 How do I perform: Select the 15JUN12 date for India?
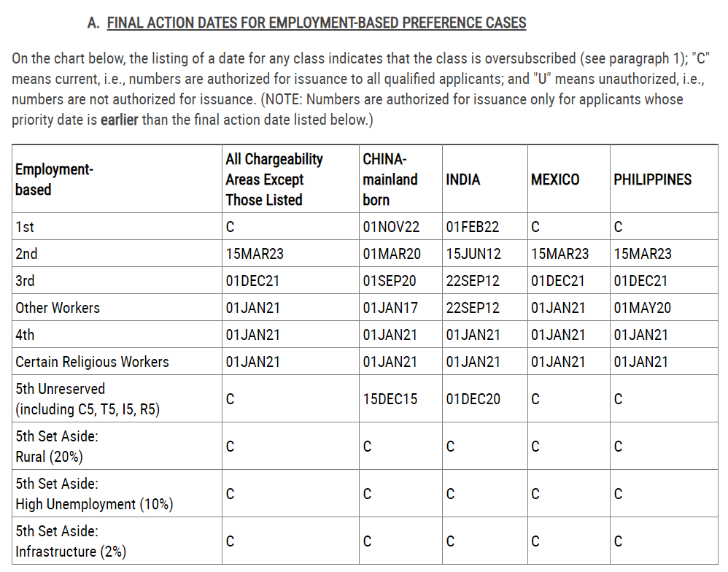tap(473, 254)
